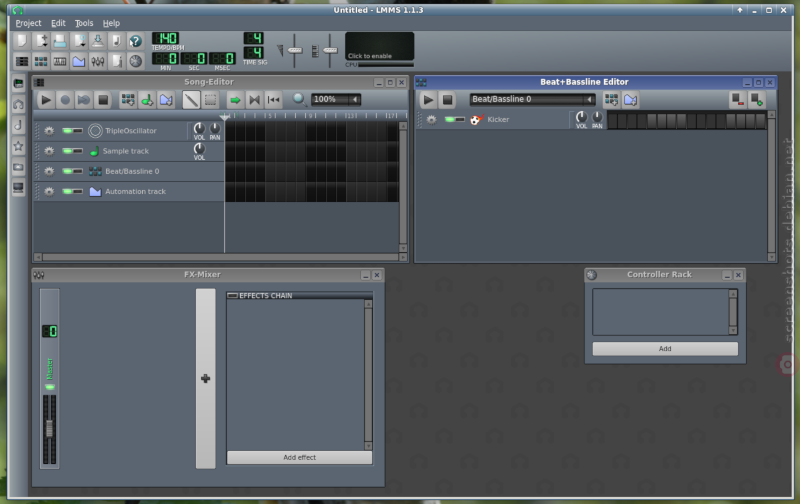Image resolution: width=800 pixels, height=504 pixels.
Task: Play pattern in Beat+Bassline Editor
Action: [429, 100]
